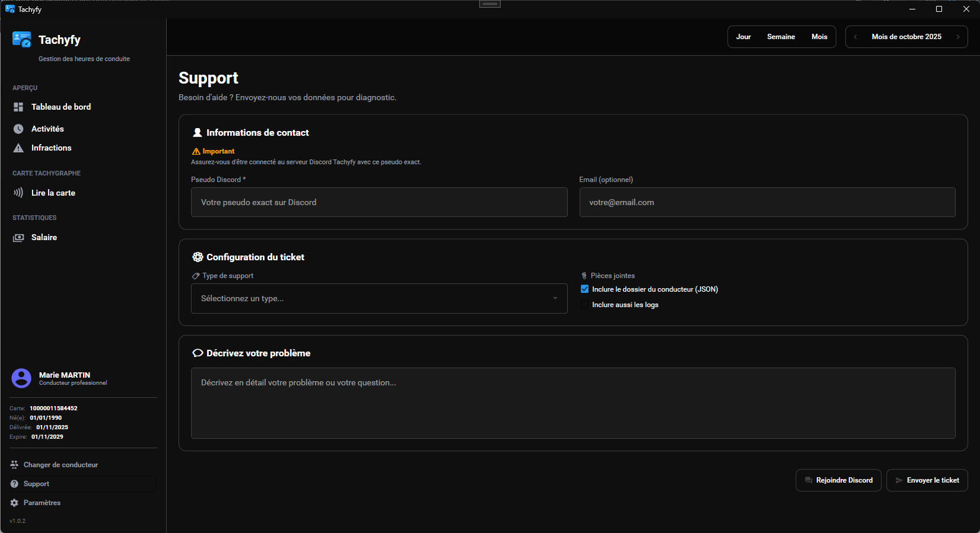Click the Support question mark icon
Screen dimensions: 980x533
point(14,484)
